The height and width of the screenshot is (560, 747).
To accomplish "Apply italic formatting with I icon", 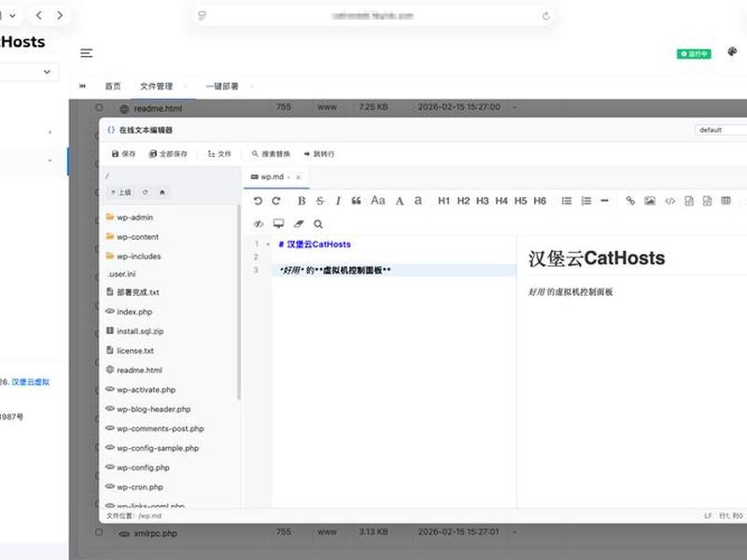I will pos(338,201).
